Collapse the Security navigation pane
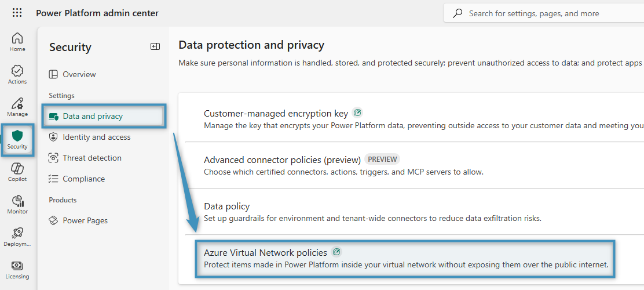644x290 pixels. [155, 47]
